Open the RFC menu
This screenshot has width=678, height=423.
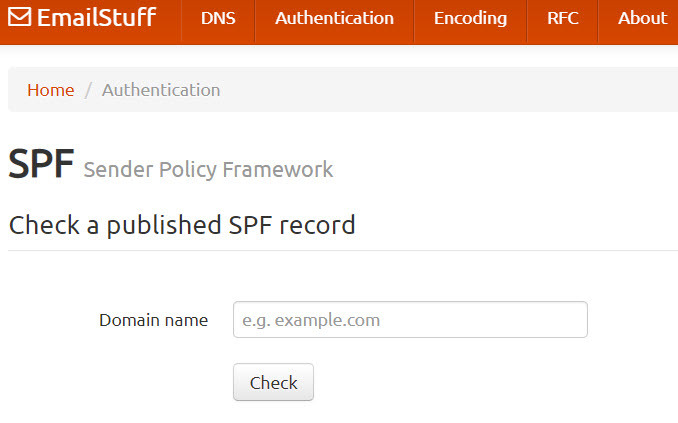pos(563,18)
